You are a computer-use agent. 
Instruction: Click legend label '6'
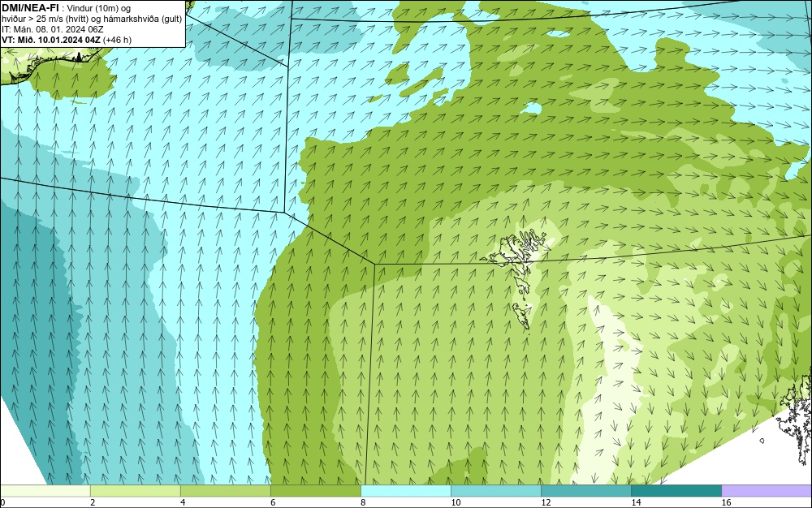coord(273,502)
